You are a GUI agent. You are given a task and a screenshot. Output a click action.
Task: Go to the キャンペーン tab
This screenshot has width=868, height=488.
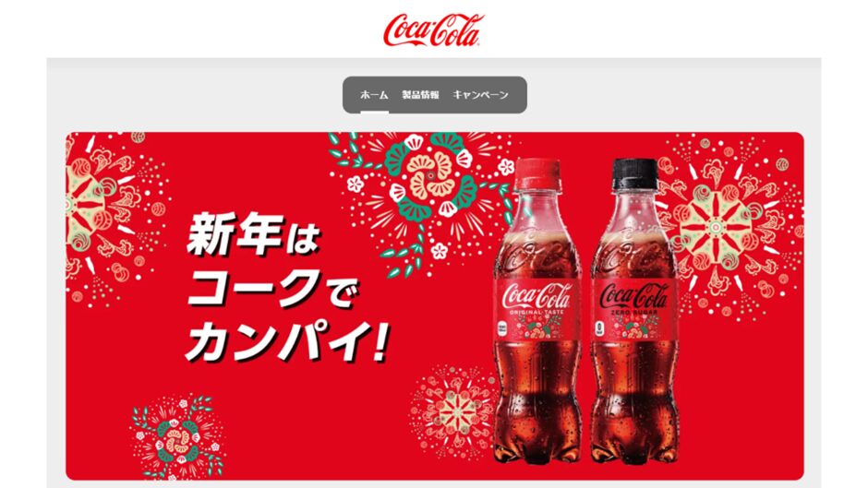[480, 95]
